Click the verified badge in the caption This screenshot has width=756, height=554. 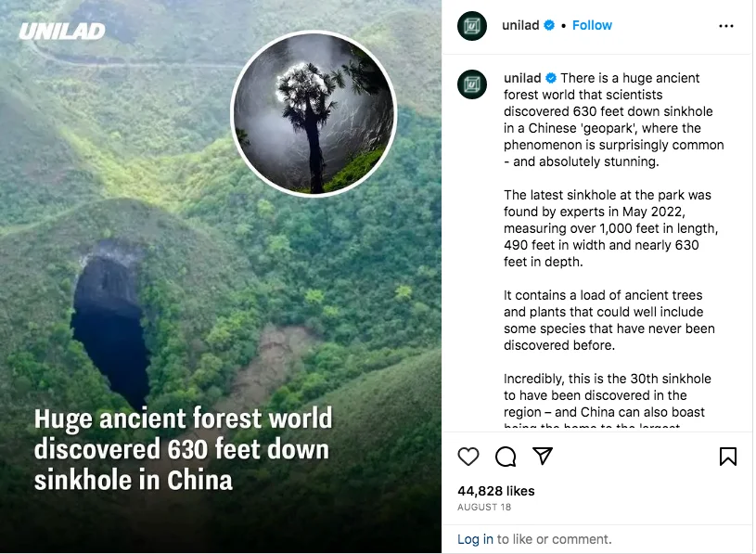point(551,78)
